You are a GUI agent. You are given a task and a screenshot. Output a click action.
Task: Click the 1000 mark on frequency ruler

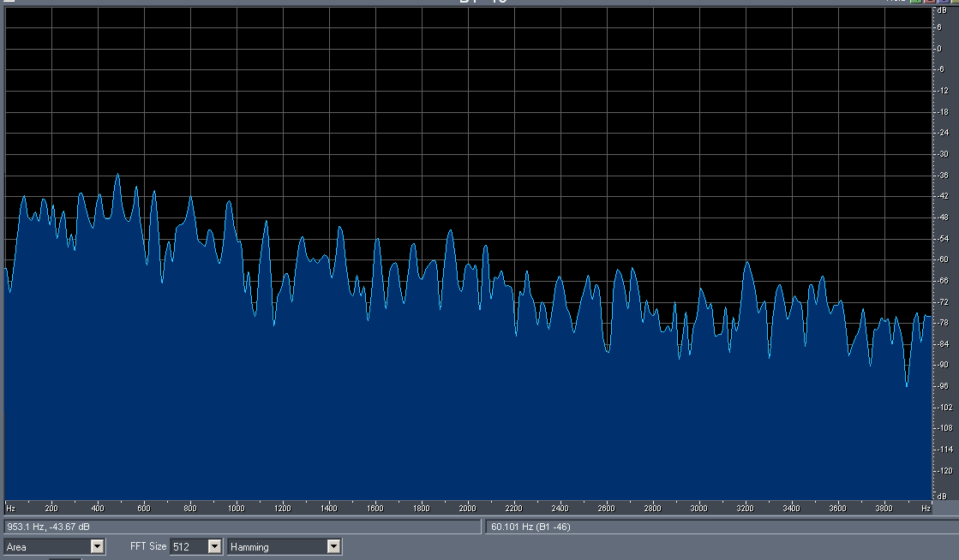tap(236, 508)
